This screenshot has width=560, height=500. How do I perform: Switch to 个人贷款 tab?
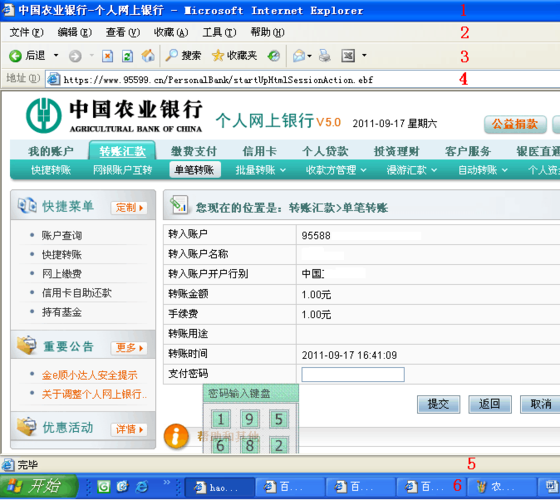click(x=325, y=151)
